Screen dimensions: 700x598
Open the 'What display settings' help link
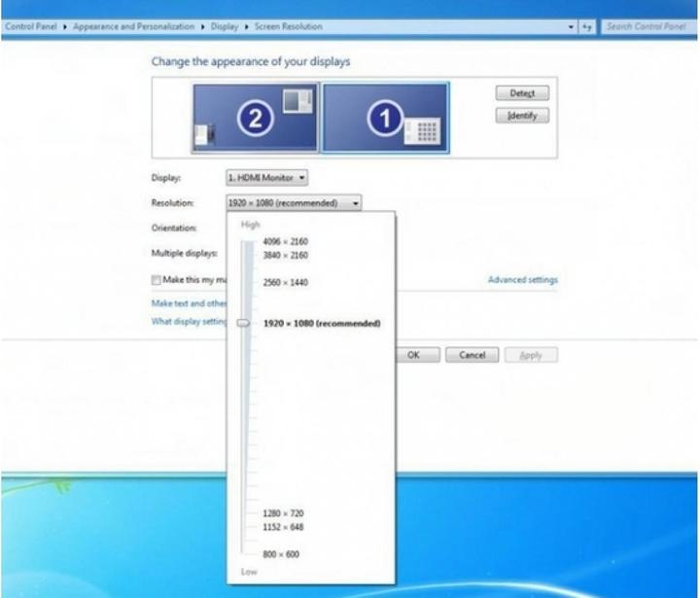pos(189,322)
